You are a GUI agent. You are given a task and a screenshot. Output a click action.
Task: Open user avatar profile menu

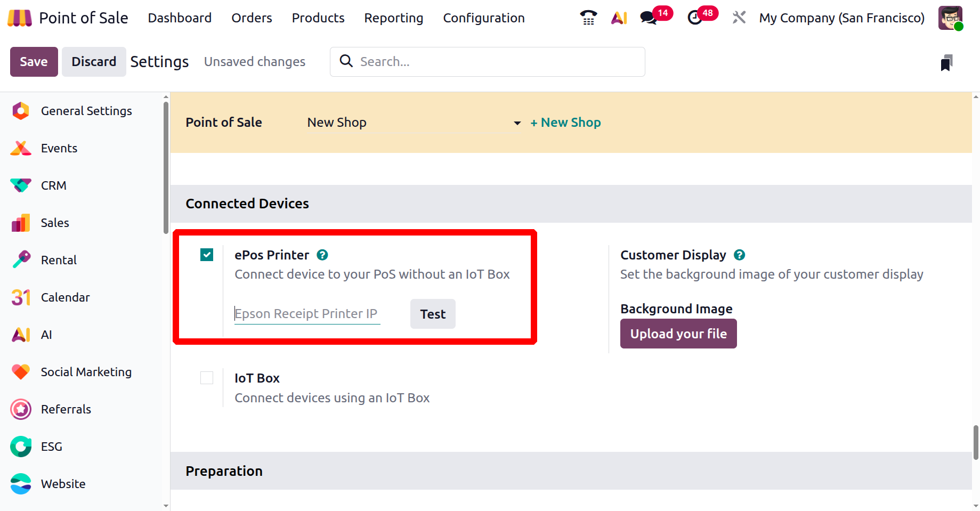950,18
